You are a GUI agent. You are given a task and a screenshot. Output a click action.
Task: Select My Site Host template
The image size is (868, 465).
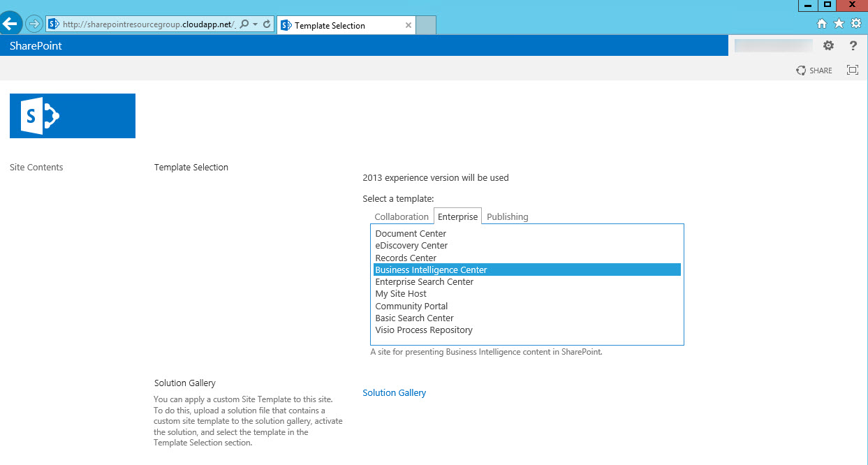click(527, 294)
